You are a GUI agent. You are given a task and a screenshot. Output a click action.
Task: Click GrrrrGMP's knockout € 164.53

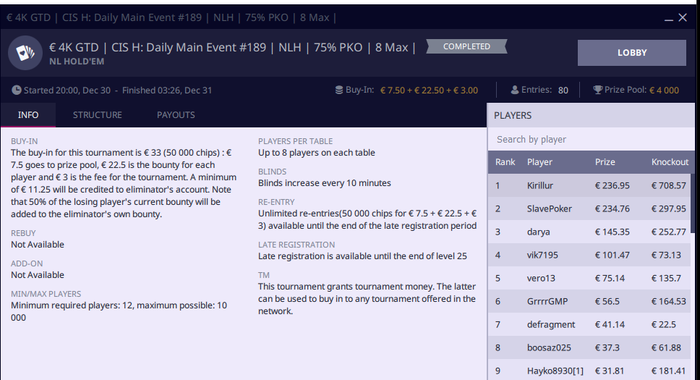pyautogui.click(x=668, y=301)
